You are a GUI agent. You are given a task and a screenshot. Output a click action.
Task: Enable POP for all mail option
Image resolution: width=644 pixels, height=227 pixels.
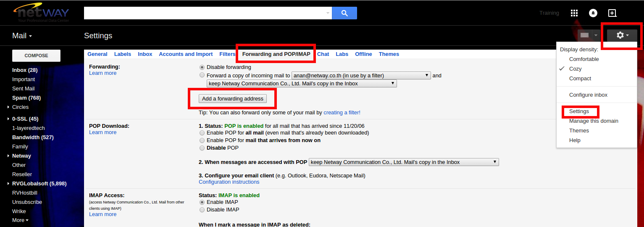pyautogui.click(x=202, y=133)
